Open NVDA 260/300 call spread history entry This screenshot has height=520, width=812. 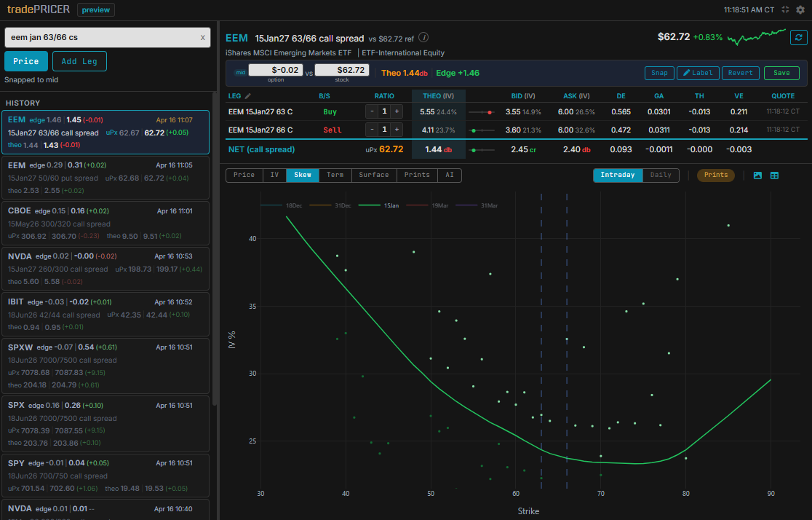coord(105,269)
